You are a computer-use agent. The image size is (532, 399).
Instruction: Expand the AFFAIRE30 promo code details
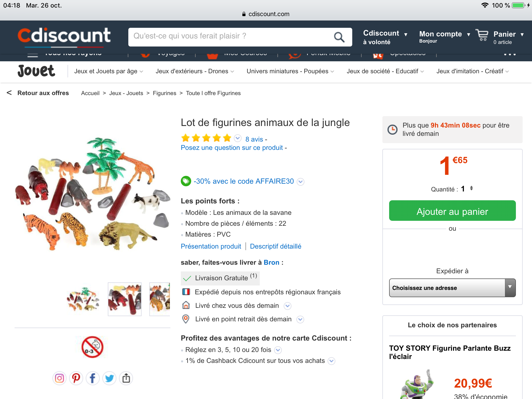301,182
